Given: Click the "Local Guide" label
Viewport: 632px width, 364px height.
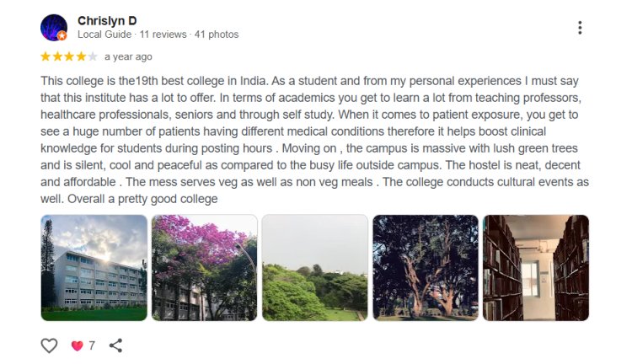Looking at the screenshot, I should pyautogui.click(x=104, y=35).
